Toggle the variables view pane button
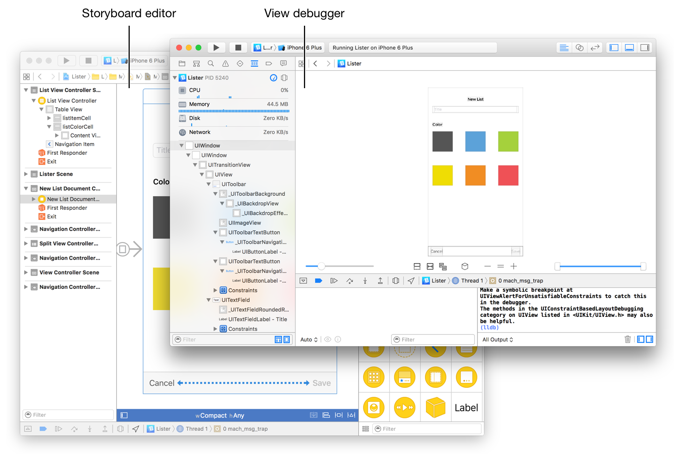 [641, 339]
